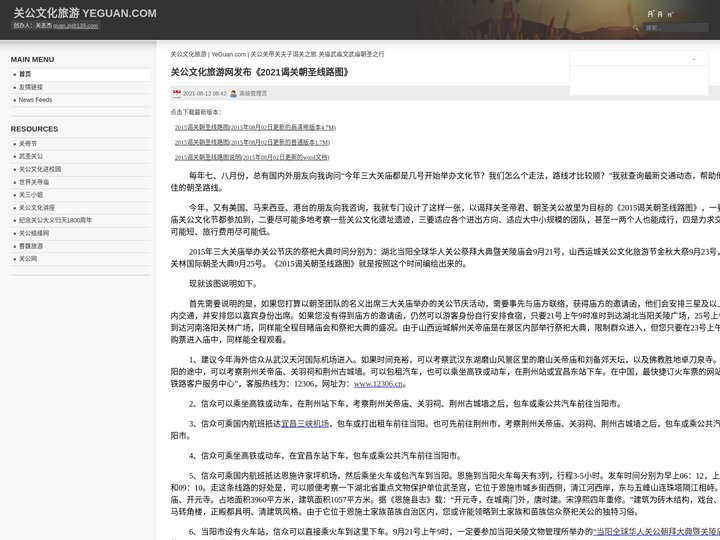Click the 关公文化旅游 YEGUAN.COM site title
Viewport: 720px width, 540px height.
click(85, 13)
